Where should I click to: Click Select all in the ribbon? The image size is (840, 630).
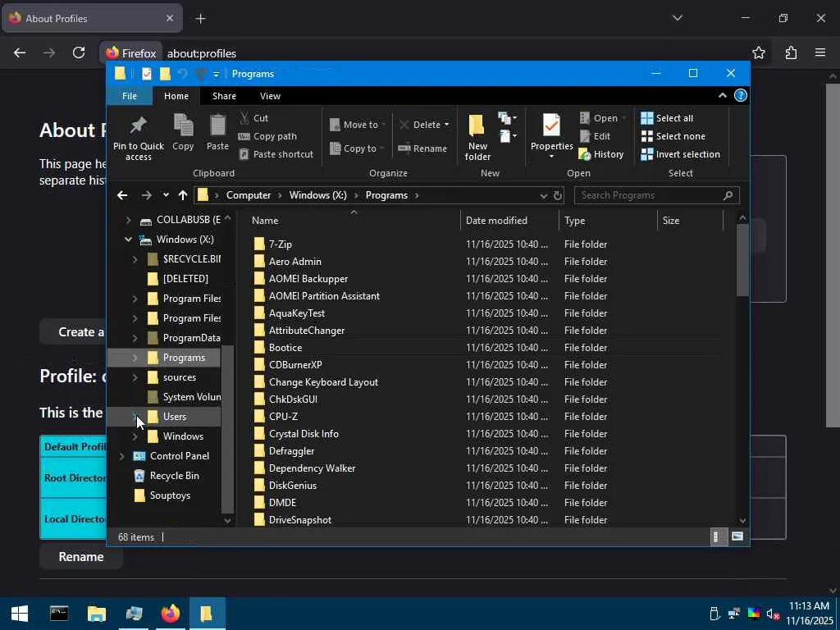tap(666, 118)
